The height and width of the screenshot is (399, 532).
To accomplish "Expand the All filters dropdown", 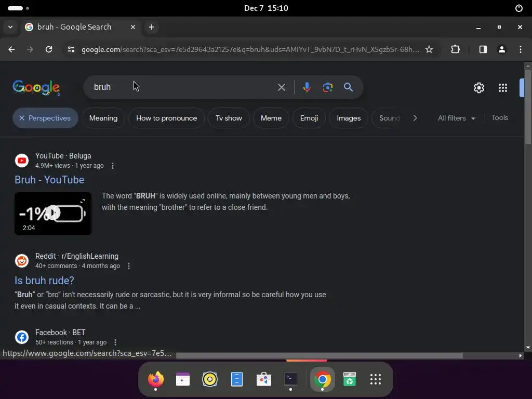I will (456, 118).
